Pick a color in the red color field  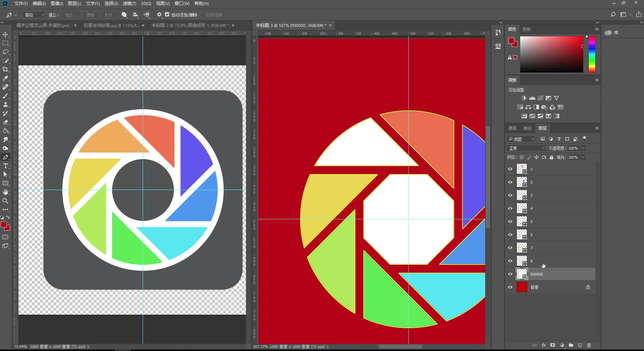point(551,54)
